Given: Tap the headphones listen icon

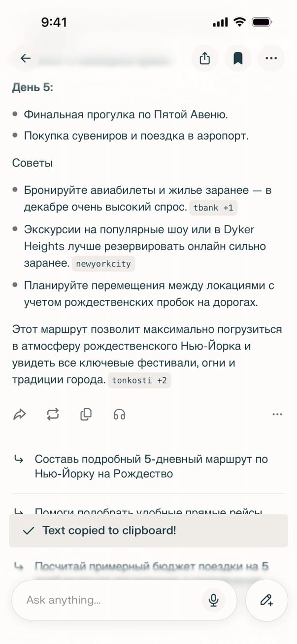Looking at the screenshot, I should click(119, 415).
